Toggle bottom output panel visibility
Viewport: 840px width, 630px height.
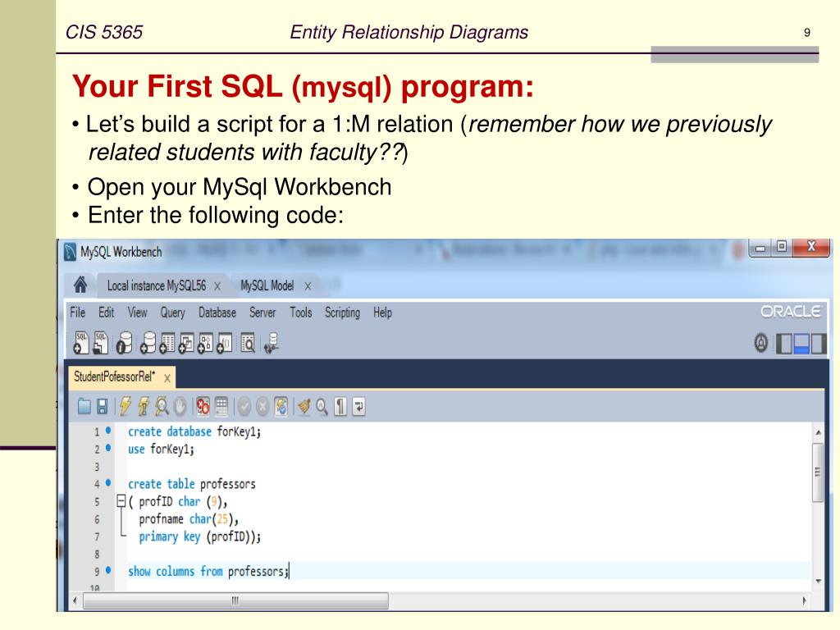point(801,344)
